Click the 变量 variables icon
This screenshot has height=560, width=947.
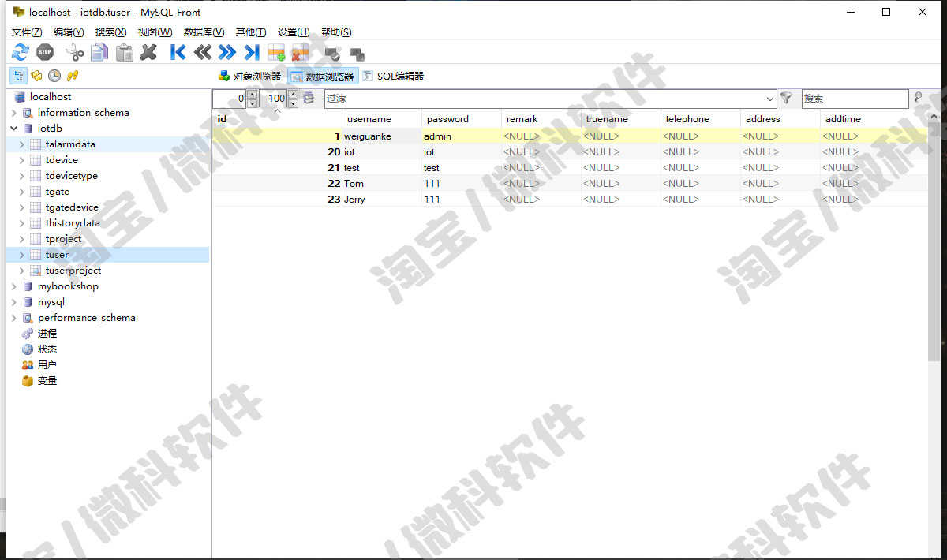coord(28,381)
